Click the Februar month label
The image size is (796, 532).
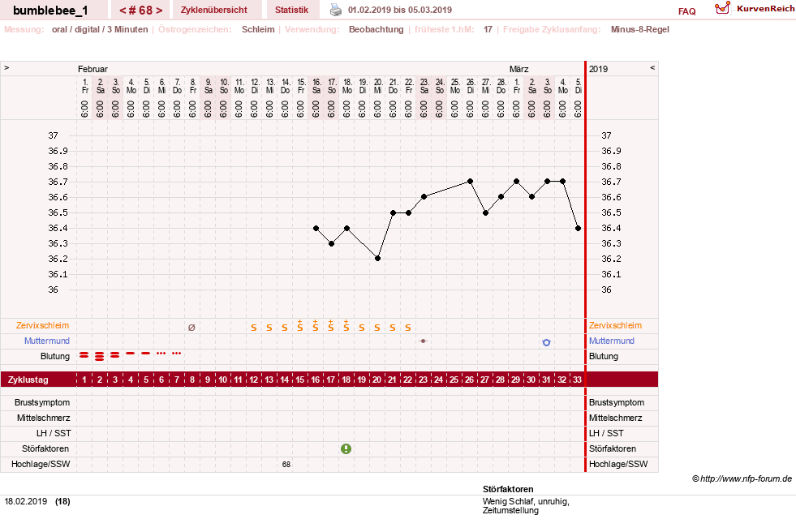click(x=93, y=69)
